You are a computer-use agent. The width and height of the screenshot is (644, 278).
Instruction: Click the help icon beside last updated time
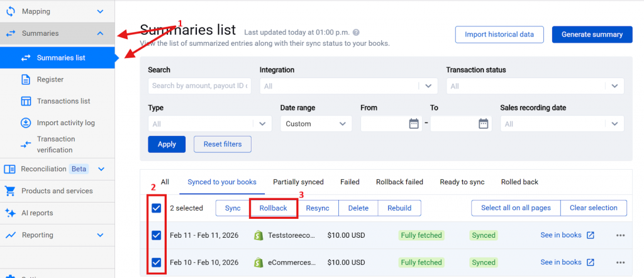point(357,32)
